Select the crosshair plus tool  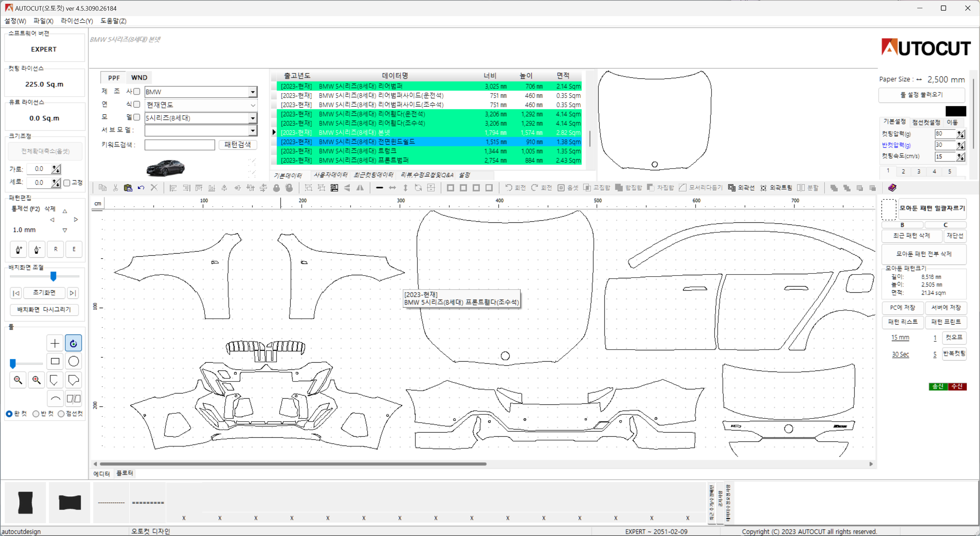tap(55, 343)
